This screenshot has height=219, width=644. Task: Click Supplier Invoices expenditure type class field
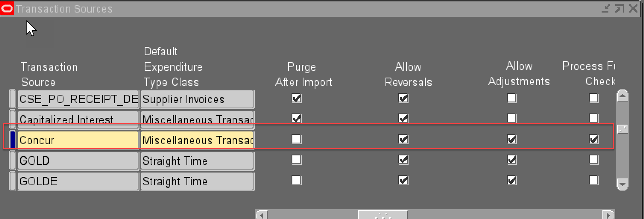point(197,99)
